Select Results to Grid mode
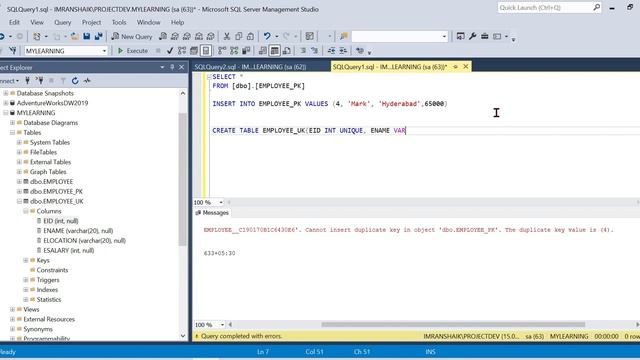Image resolution: width=640 pixels, height=360 pixels. pos(275,51)
